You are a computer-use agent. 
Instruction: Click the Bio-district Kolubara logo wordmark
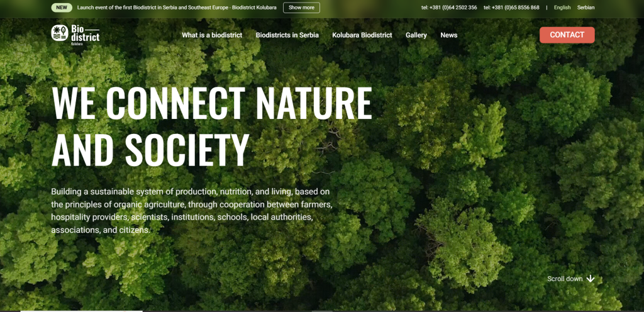pos(85,35)
